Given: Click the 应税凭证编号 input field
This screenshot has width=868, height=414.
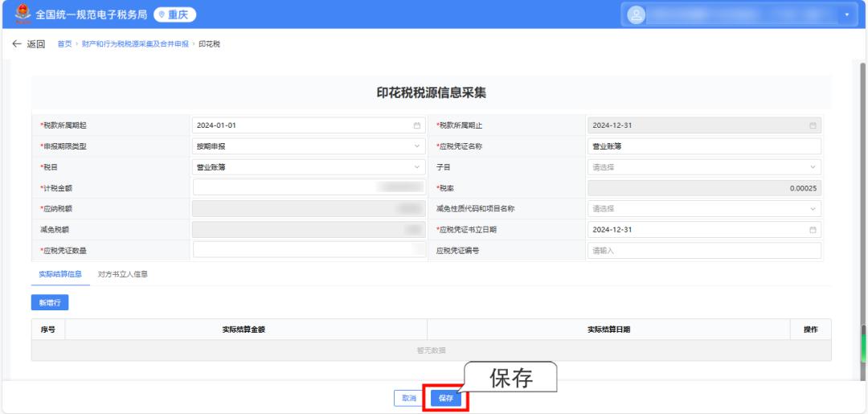Looking at the screenshot, I should pos(704,251).
